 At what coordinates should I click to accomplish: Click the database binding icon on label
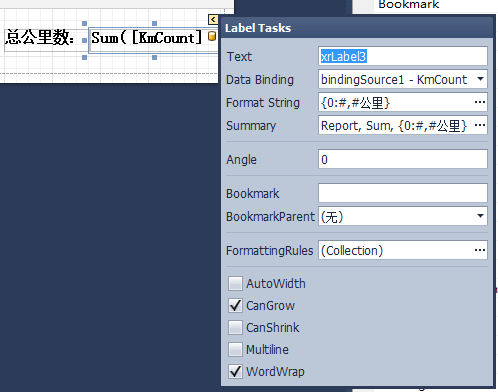coord(212,36)
